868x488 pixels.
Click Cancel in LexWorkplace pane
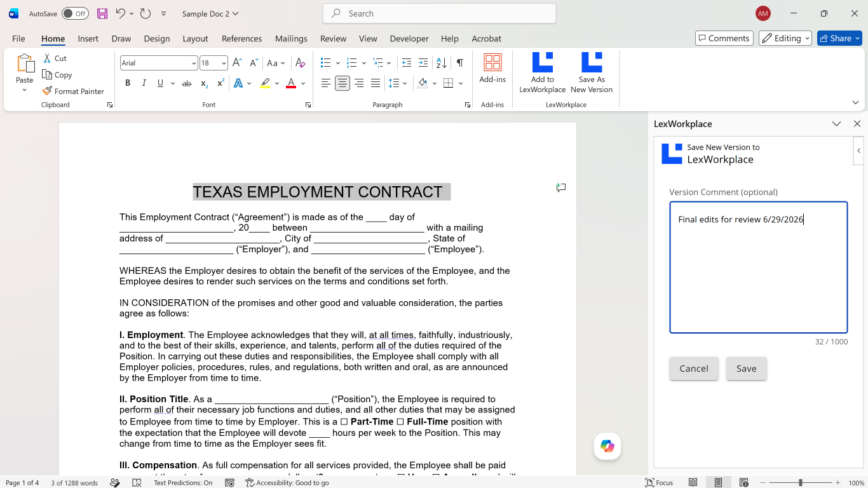tap(694, 369)
